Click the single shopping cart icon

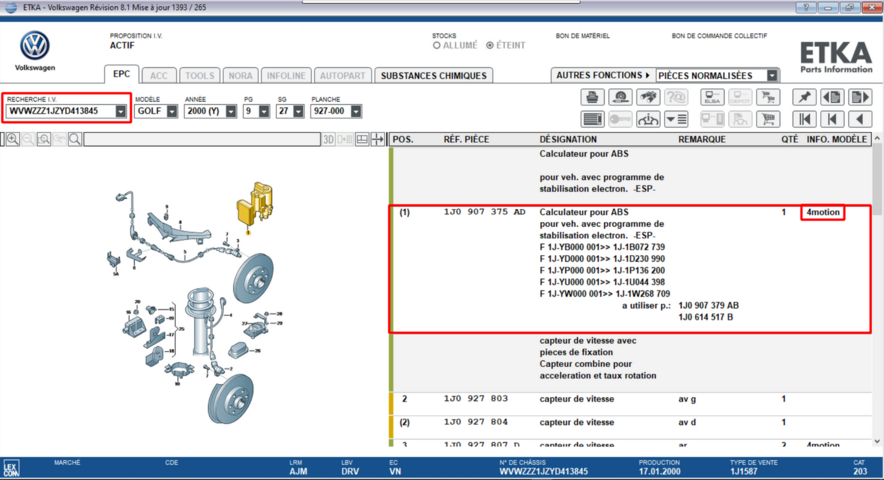[768, 119]
